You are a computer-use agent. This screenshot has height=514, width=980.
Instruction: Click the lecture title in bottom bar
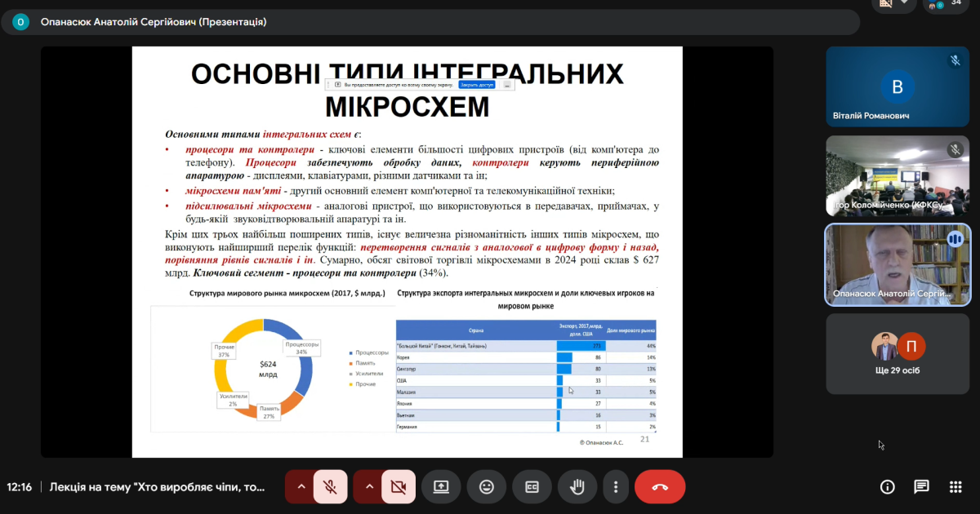coord(158,487)
